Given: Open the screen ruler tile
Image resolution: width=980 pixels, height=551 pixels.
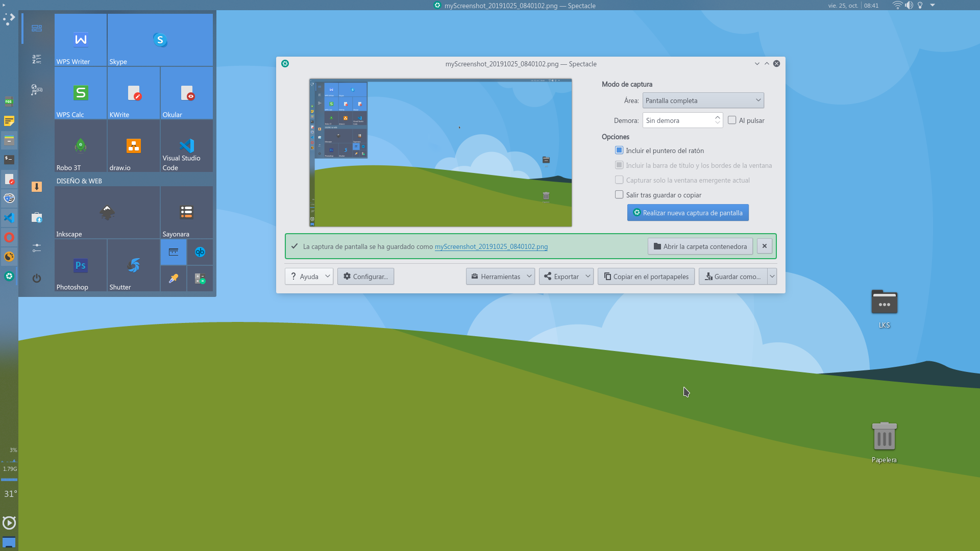Looking at the screenshot, I should click(x=174, y=252).
